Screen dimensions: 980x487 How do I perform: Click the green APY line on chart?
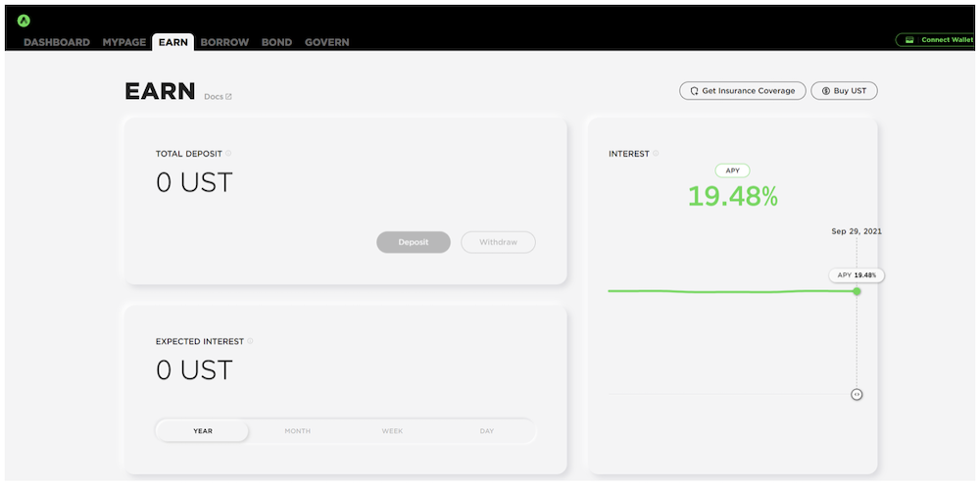(x=731, y=291)
